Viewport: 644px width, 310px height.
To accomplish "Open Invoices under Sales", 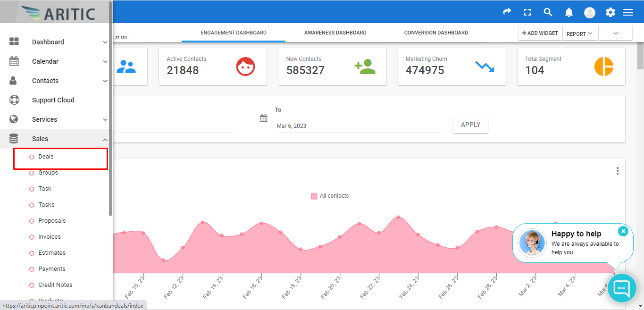I will 50,237.
